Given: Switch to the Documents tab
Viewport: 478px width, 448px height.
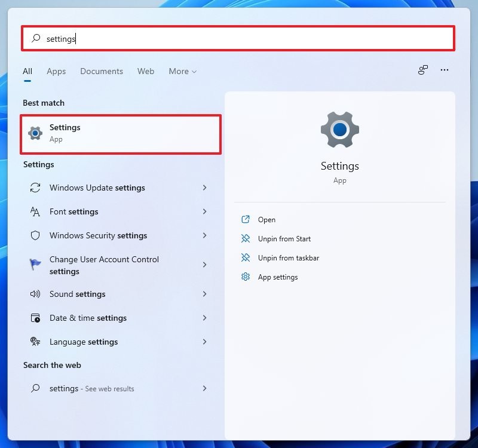Looking at the screenshot, I should [x=102, y=71].
